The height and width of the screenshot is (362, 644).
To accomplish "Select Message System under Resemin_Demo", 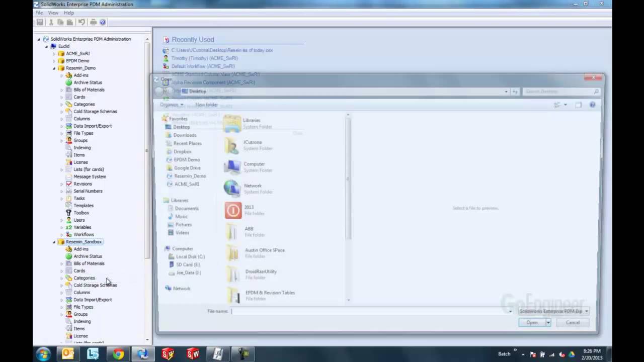I will click(x=90, y=176).
